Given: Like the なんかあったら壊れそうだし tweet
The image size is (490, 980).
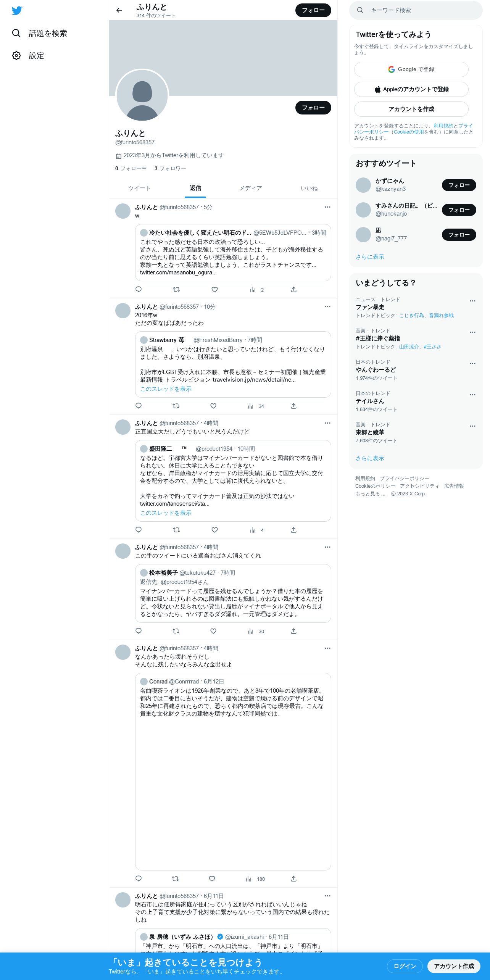Looking at the screenshot, I should pos(212,879).
